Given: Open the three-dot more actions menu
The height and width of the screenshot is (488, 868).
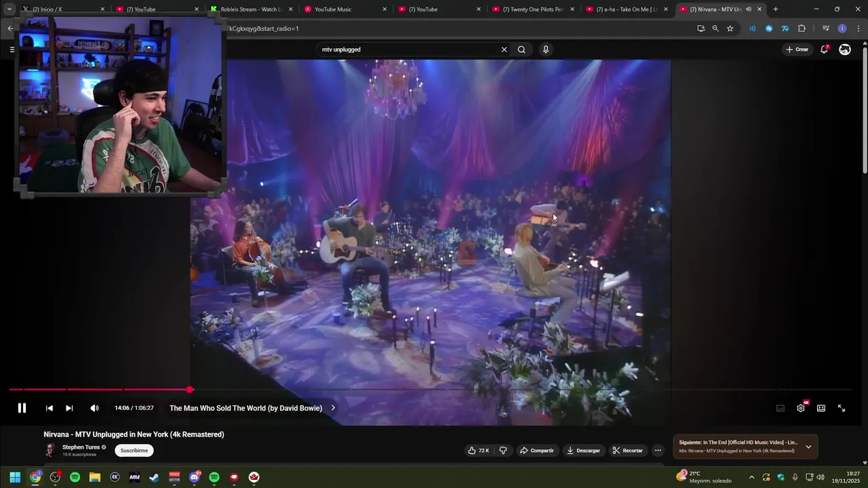Looking at the screenshot, I should pyautogui.click(x=658, y=451).
